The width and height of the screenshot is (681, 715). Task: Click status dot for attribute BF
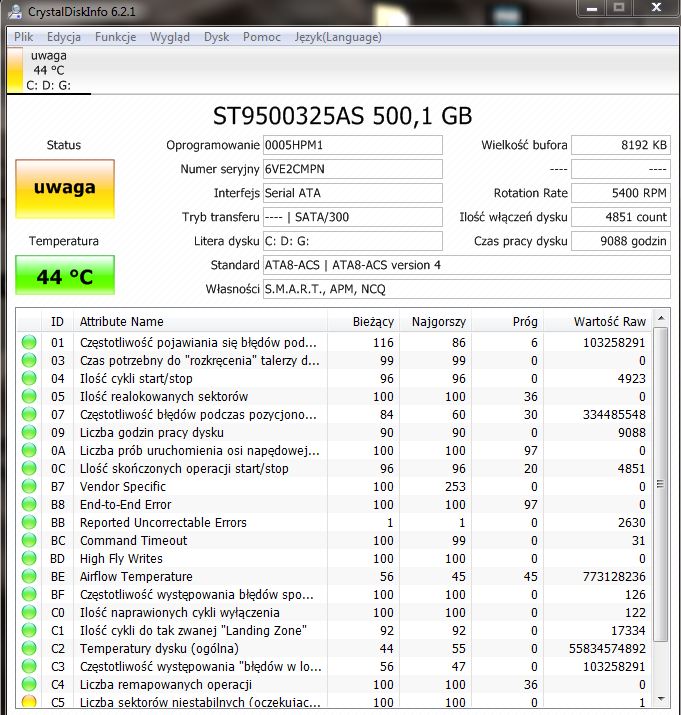[29, 595]
